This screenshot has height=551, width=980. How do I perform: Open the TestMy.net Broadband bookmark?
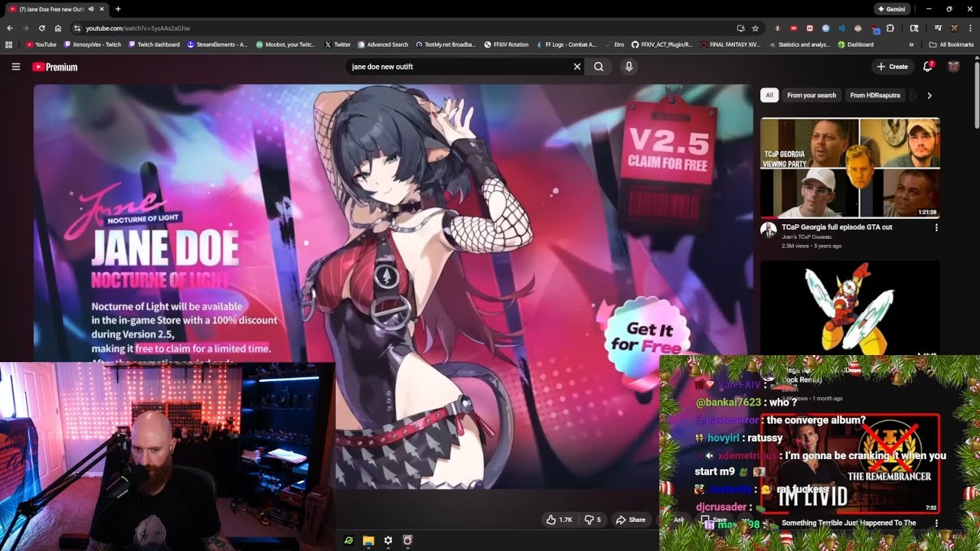point(445,44)
